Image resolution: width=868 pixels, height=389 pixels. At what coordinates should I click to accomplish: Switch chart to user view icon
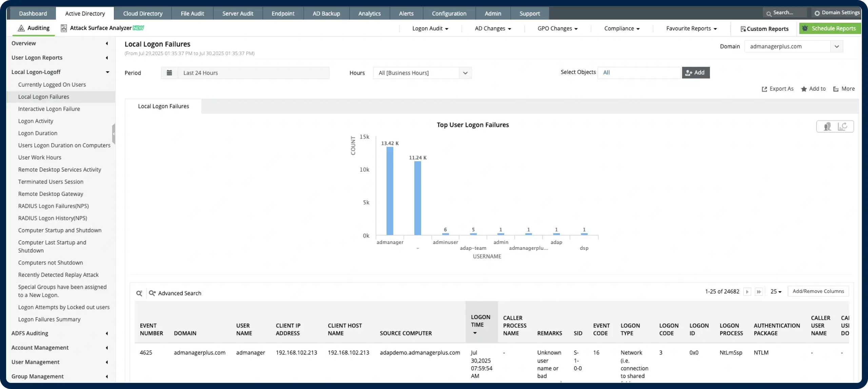point(827,126)
